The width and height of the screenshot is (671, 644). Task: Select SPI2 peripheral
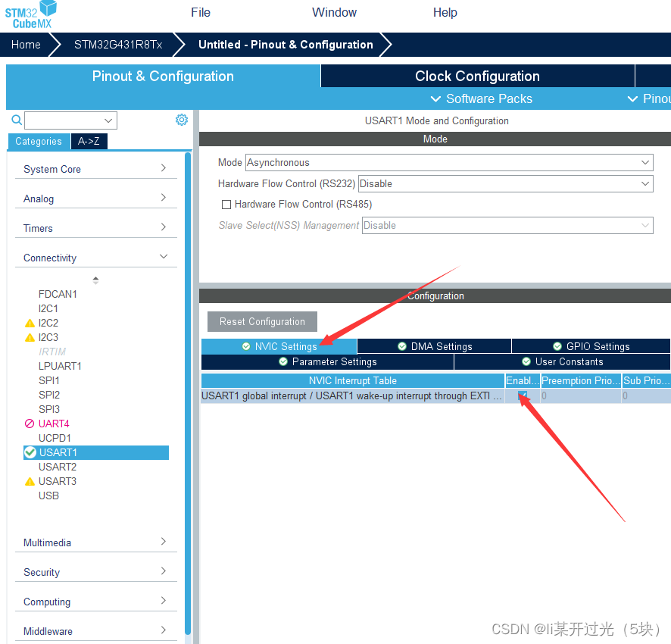[x=48, y=395]
